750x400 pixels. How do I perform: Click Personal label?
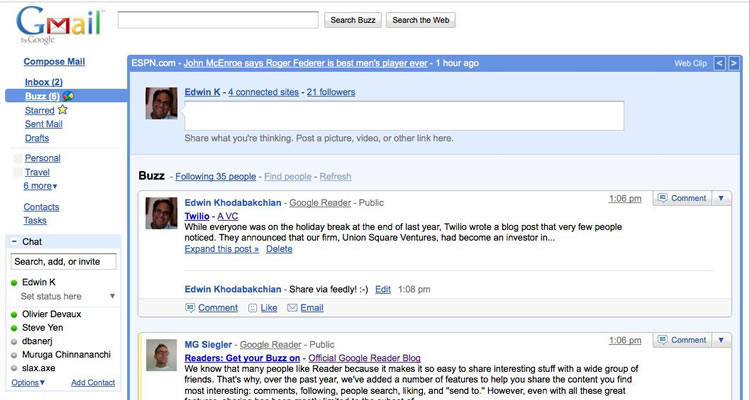pyautogui.click(x=43, y=158)
